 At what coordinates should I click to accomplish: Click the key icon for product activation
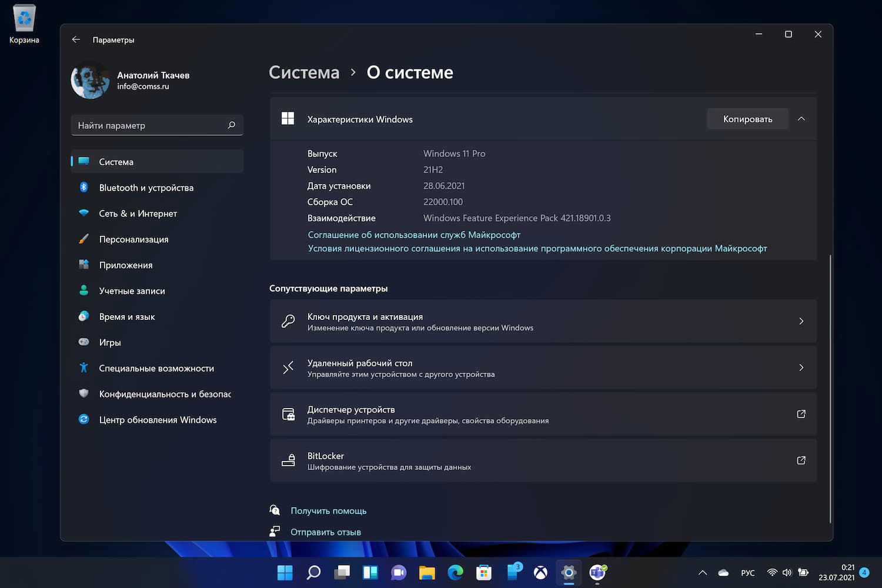pos(288,321)
